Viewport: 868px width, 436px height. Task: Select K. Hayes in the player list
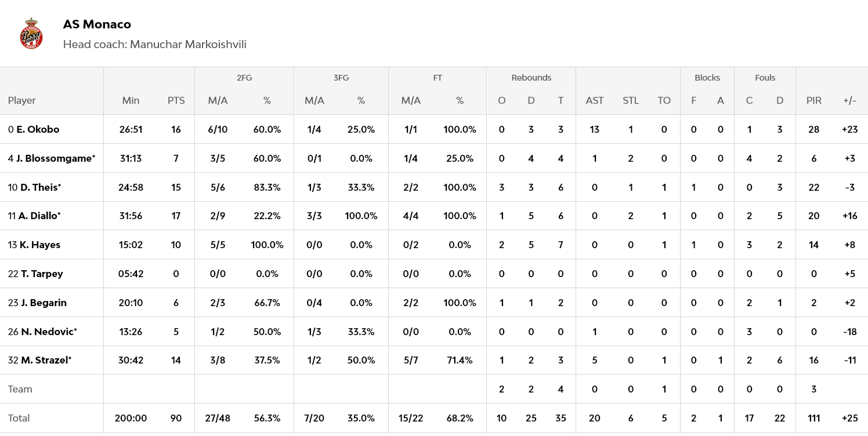[x=40, y=245]
